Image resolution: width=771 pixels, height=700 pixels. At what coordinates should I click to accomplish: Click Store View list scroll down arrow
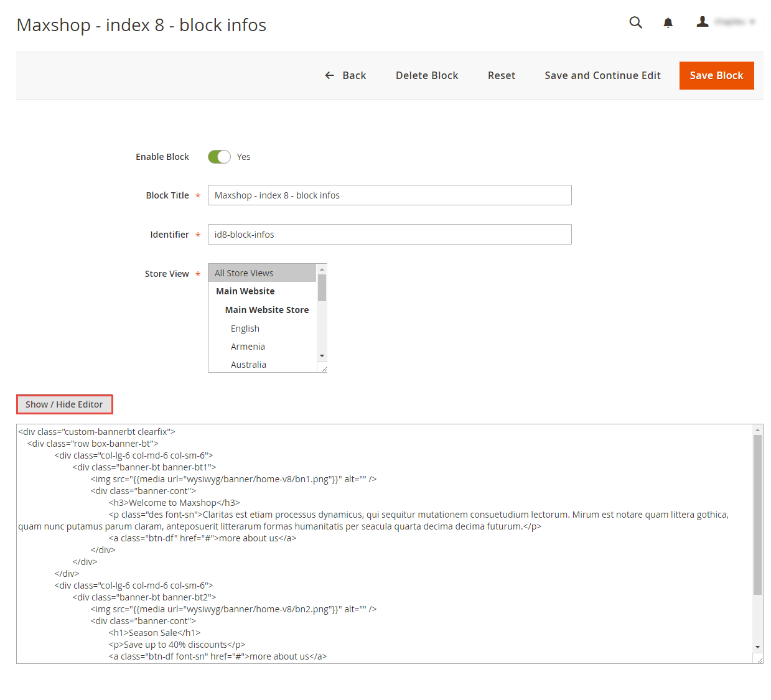click(322, 356)
